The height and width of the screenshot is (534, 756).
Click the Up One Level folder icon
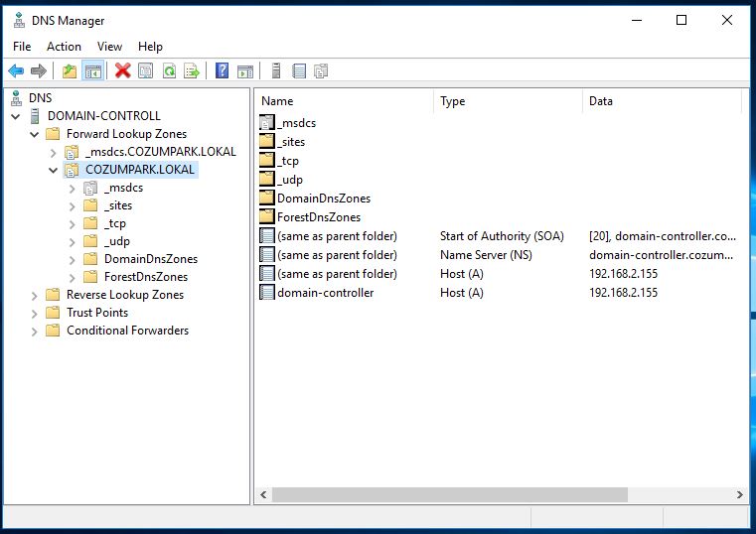click(x=70, y=71)
